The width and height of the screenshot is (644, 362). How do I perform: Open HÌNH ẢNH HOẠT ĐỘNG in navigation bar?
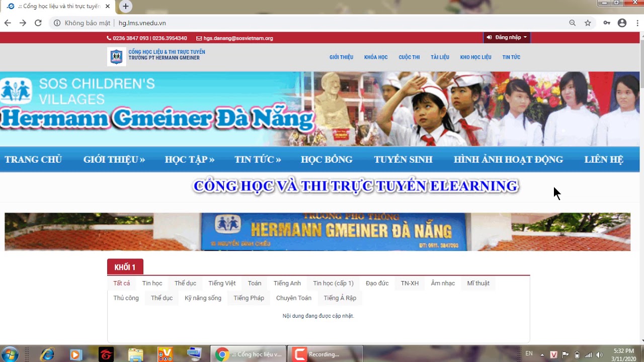pyautogui.click(x=508, y=159)
